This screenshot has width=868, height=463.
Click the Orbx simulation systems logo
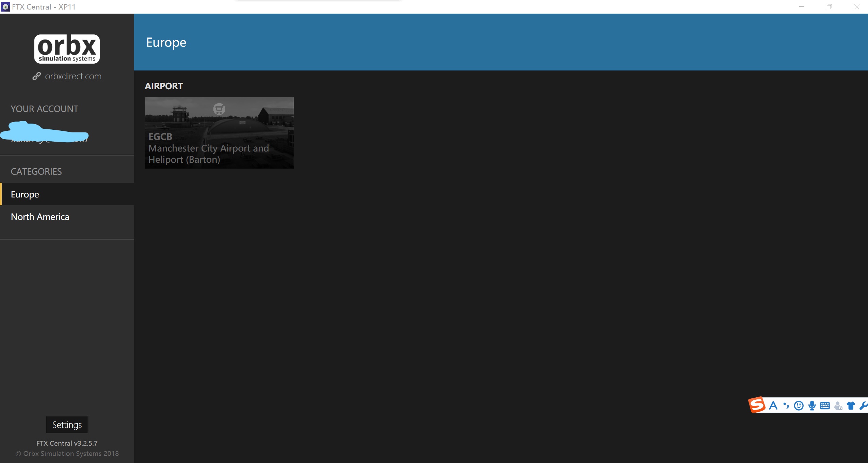tap(67, 50)
